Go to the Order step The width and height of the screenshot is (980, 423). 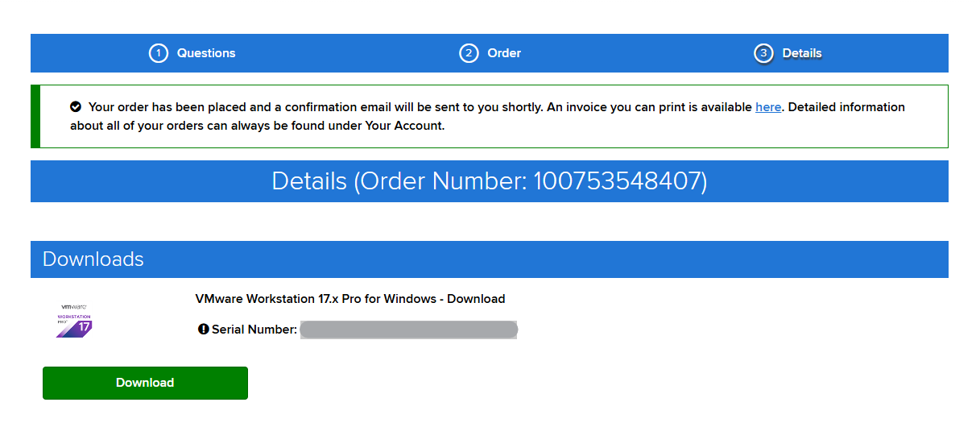(504, 53)
